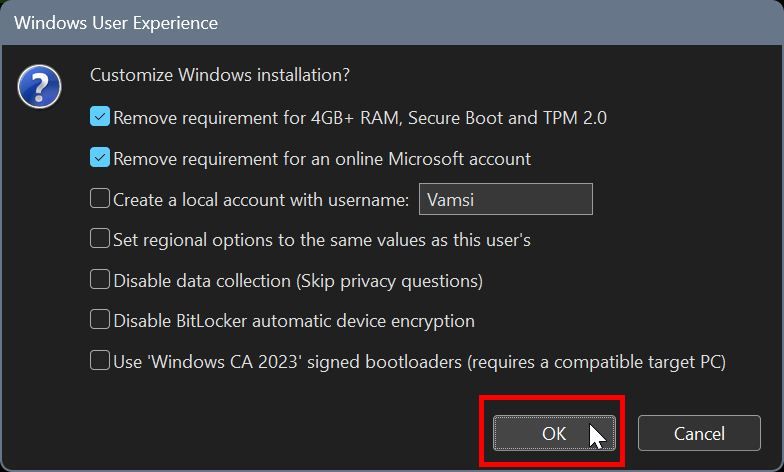
Task: Click the 'Windows CA 2023 signed bootloaders' label text
Action: coord(419,362)
